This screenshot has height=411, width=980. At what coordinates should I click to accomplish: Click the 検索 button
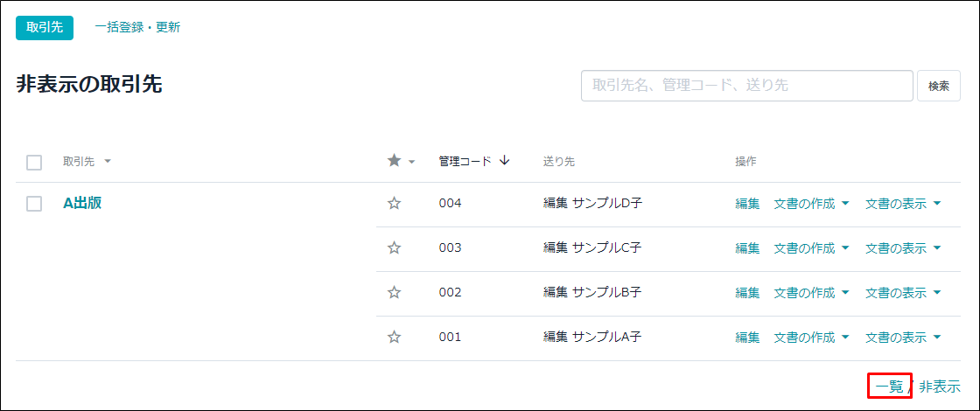[x=939, y=86]
